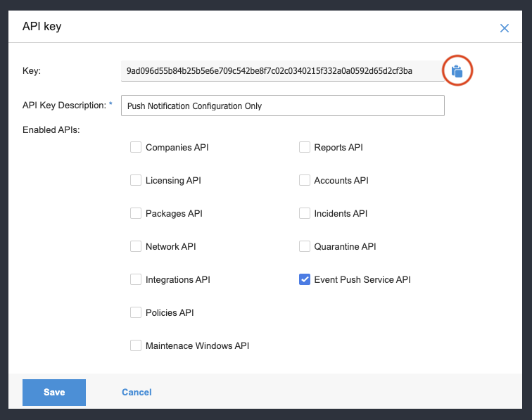
Task: Enable Maintenace Windows API checkbox
Action: pos(136,346)
